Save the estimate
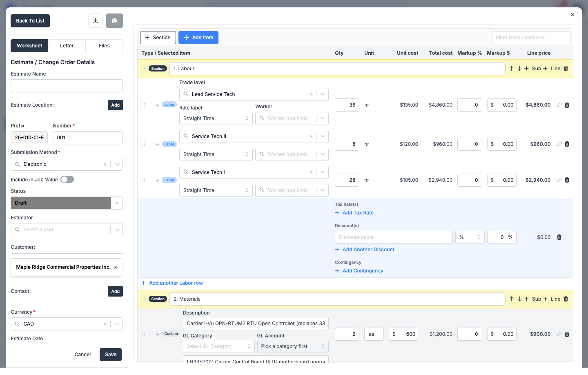This screenshot has height=375, width=588. click(111, 355)
